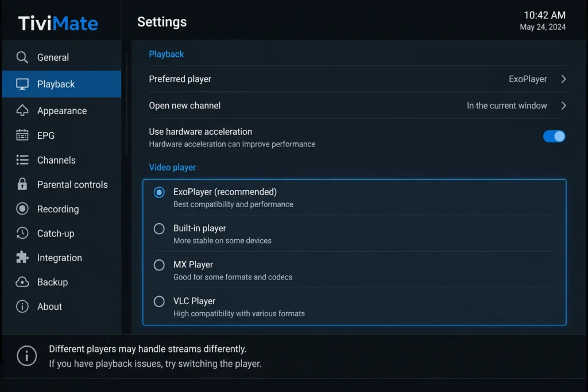Select the Playback menu entry
The height and width of the screenshot is (392, 588).
(61, 84)
